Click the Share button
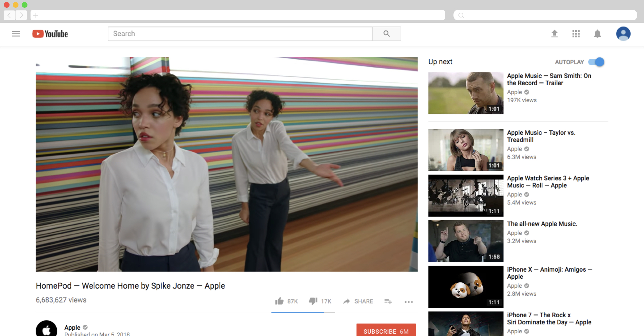 (358, 301)
